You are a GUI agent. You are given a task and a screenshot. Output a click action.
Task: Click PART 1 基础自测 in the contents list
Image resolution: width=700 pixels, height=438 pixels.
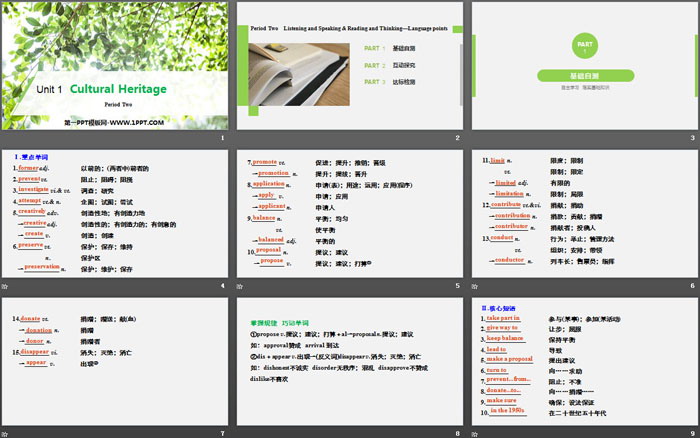coord(387,48)
